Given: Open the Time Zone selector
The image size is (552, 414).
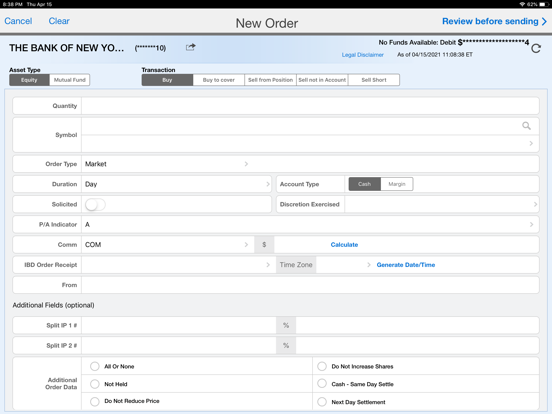Looking at the screenshot, I should (x=344, y=265).
